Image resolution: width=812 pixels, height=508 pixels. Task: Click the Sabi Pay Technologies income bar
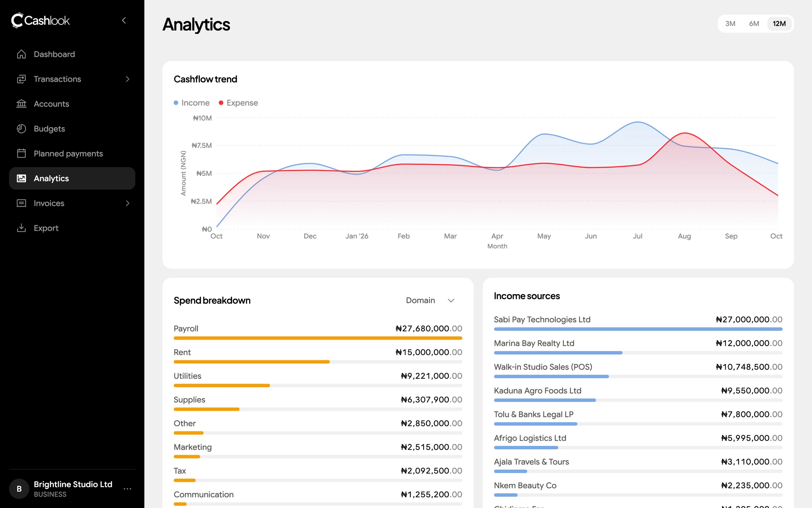[x=638, y=329]
